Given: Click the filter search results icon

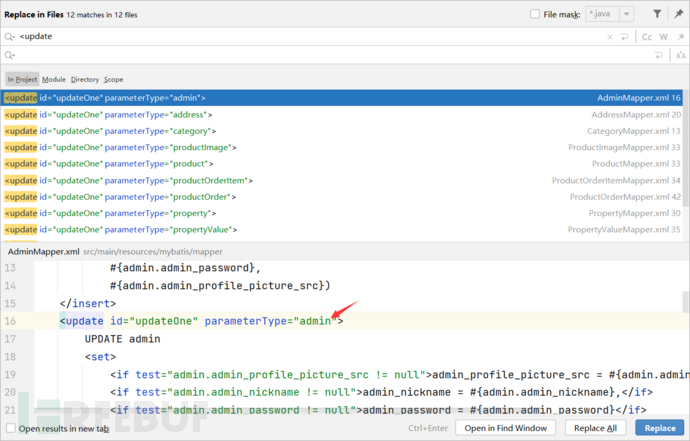Looking at the screenshot, I should click(x=656, y=14).
